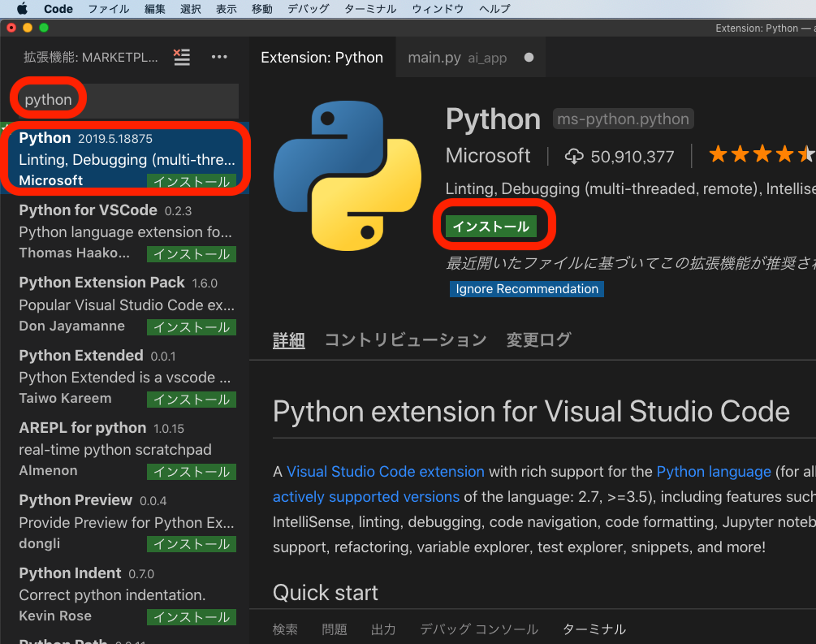Open the Visual Studio Code extension link
The image size is (816, 644).
point(385,472)
